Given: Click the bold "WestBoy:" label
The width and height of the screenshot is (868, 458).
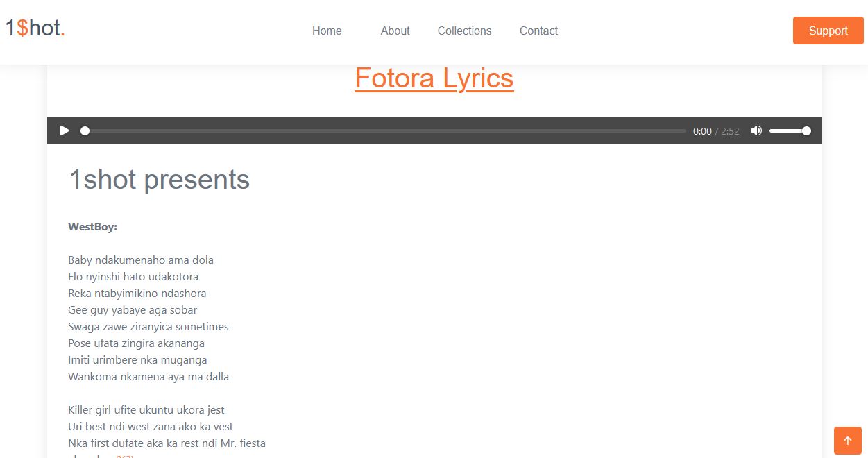Looking at the screenshot, I should coord(92,227).
